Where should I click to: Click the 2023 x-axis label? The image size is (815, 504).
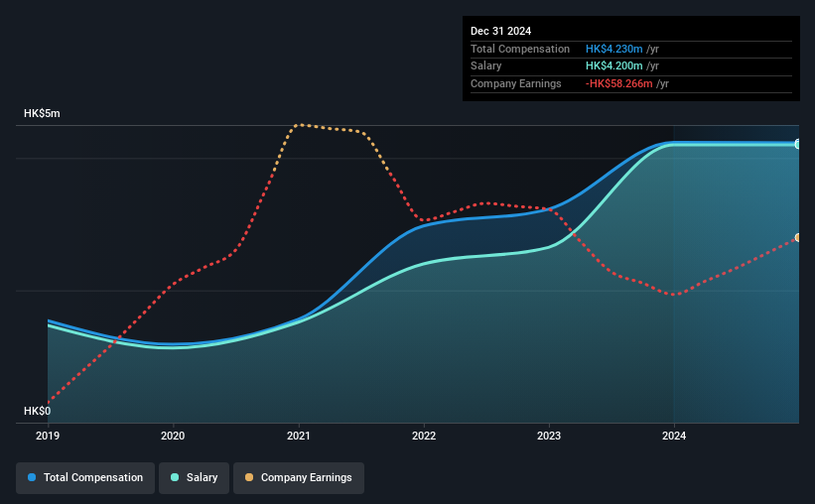[549, 436]
